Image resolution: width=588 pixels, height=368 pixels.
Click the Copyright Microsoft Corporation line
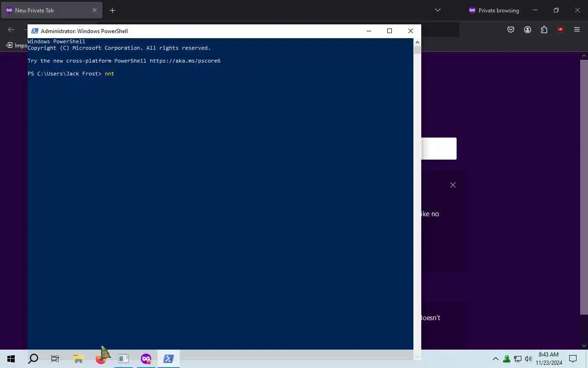pos(119,48)
